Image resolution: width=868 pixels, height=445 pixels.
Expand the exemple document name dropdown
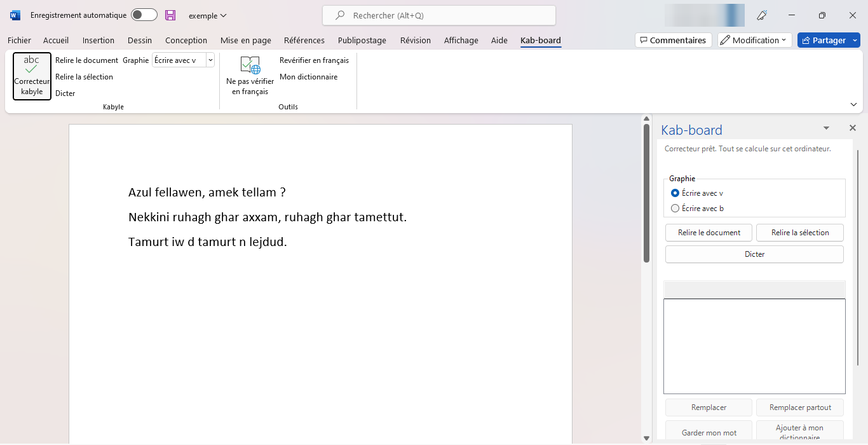[208, 16]
